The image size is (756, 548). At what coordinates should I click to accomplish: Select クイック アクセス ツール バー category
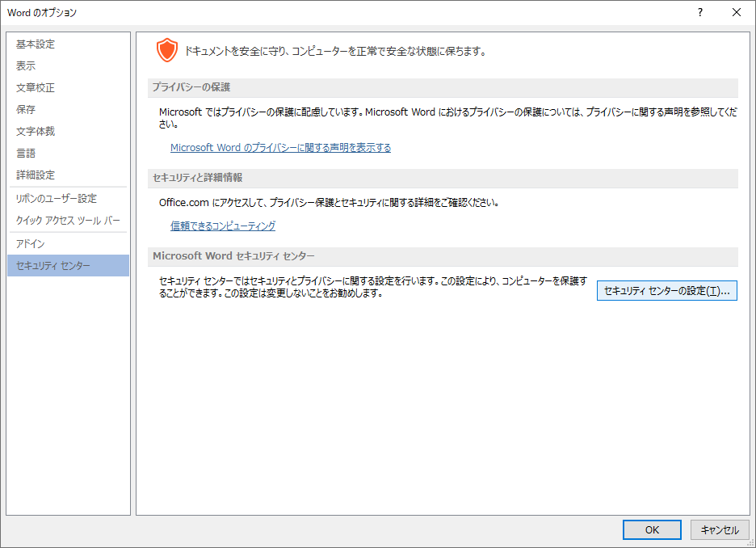pos(68,221)
